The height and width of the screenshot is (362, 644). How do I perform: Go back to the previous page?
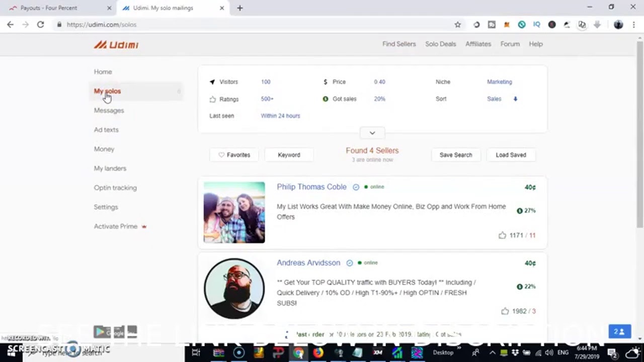coord(10,25)
